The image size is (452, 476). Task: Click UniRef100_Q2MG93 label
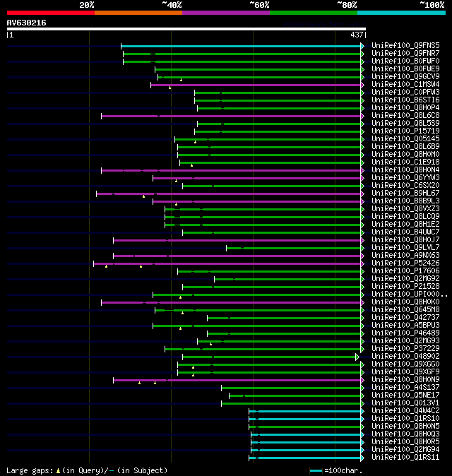pos(405,341)
